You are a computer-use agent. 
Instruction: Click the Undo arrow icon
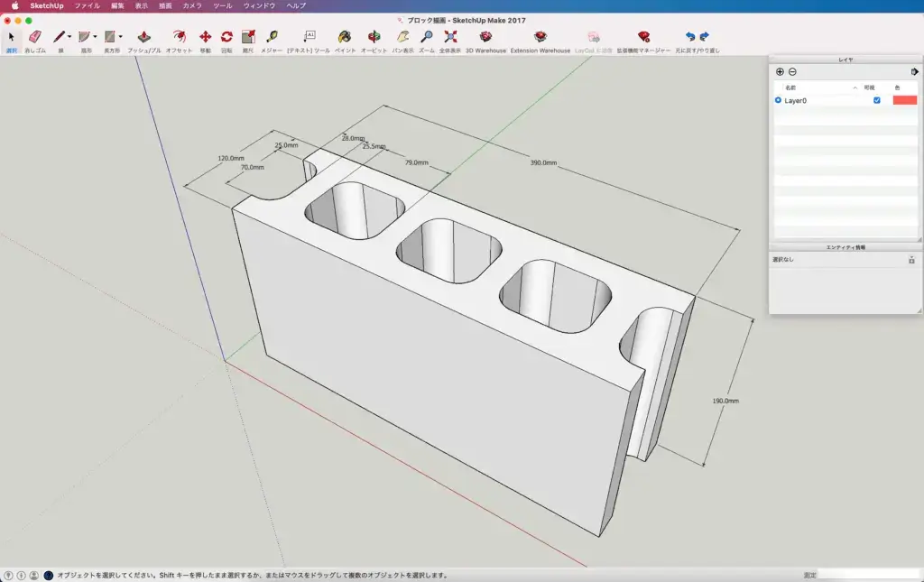(x=690, y=36)
